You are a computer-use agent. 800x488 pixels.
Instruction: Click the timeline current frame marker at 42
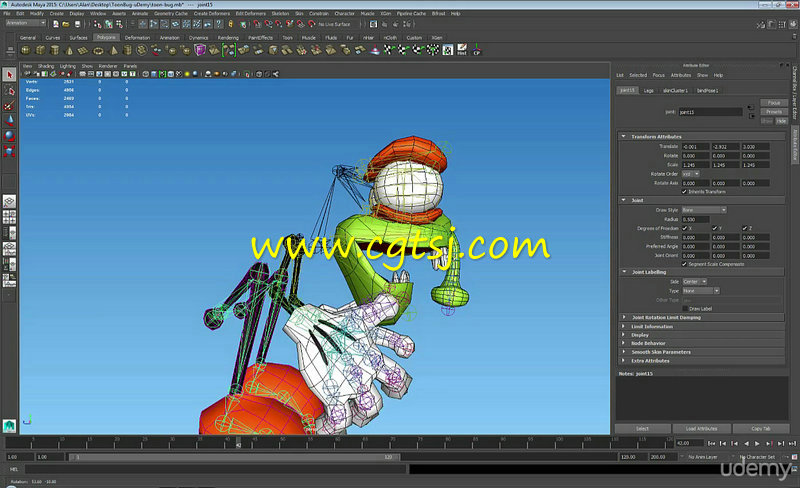(x=238, y=442)
